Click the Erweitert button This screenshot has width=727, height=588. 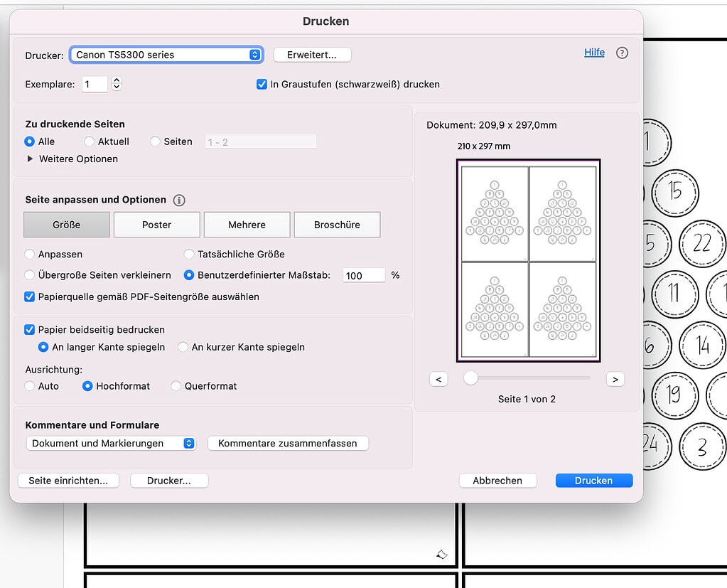[311, 55]
